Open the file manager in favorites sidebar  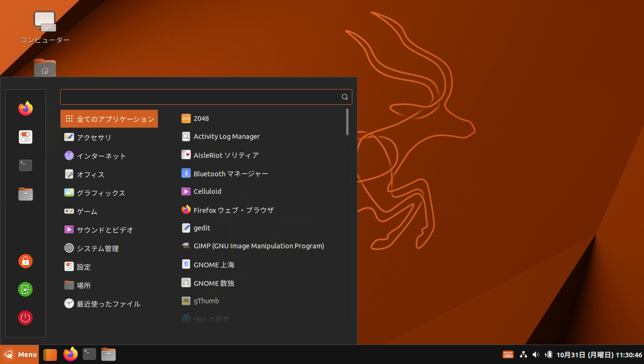click(26, 194)
